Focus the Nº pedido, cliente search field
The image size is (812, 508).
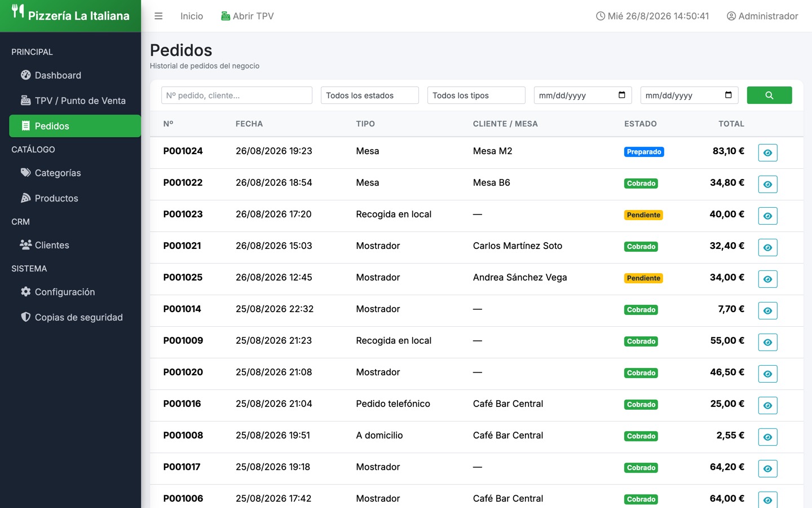(x=237, y=95)
